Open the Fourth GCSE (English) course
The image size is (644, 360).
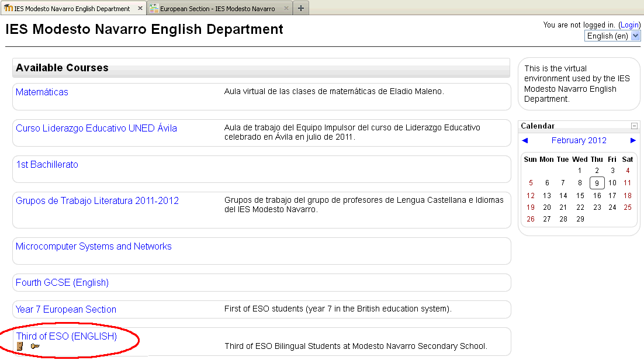(x=62, y=282)
